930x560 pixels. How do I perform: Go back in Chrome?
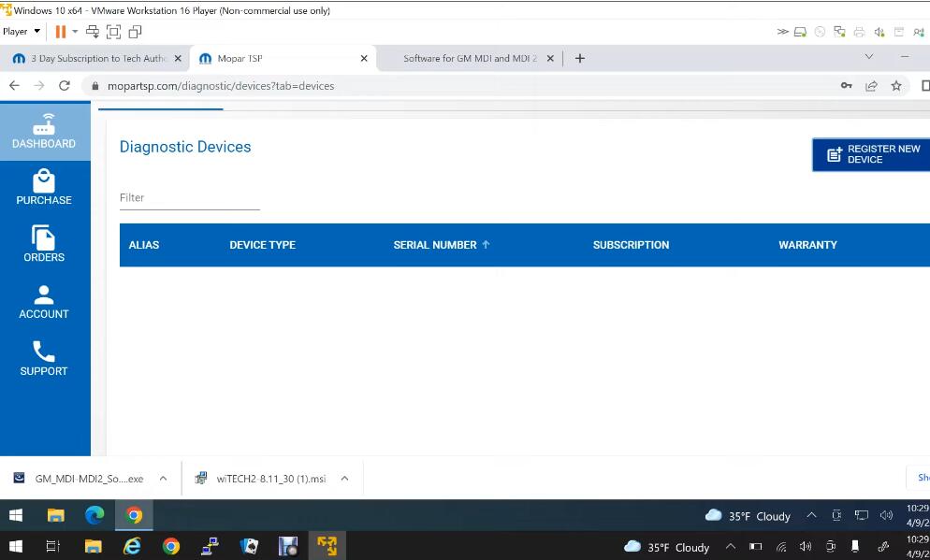click(x=14, y=86)
